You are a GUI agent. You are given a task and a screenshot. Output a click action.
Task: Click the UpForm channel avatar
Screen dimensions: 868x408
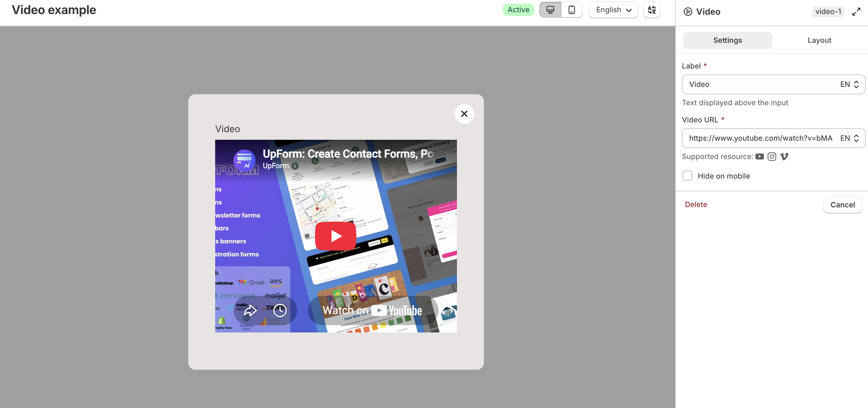(x=244, y=160)
